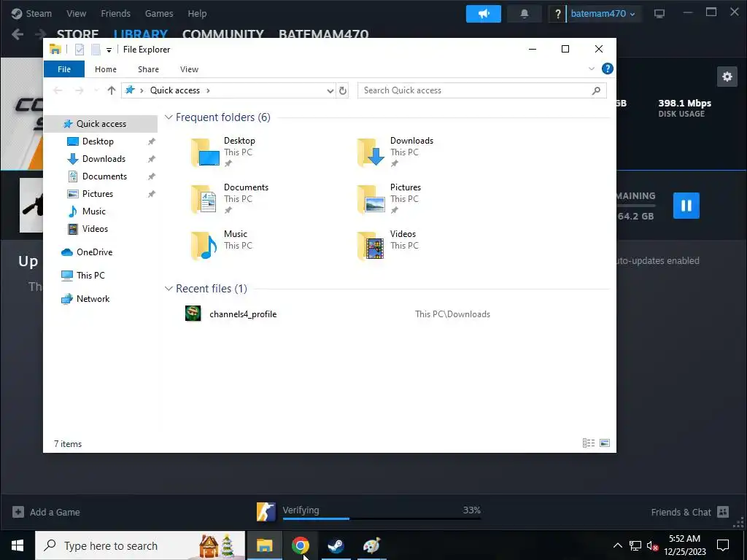
Task: Click Steam Big Picture mode icon
Action: [x=659, y=14]
